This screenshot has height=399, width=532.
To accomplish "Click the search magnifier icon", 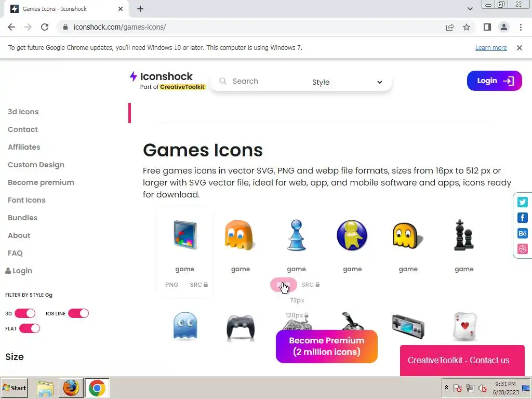I will pos(222,81).
